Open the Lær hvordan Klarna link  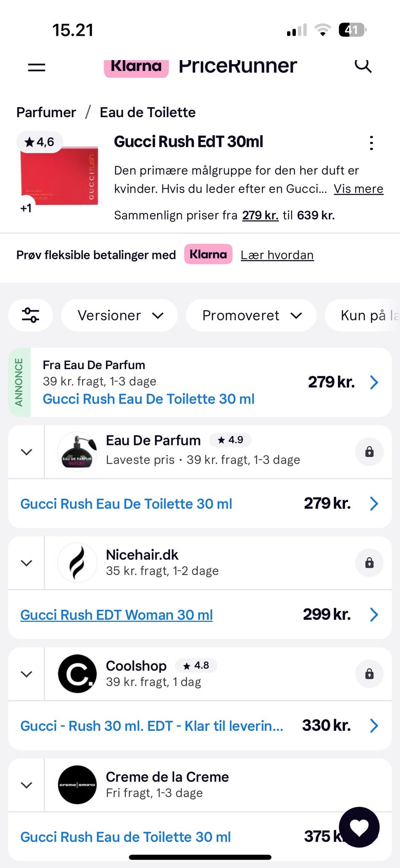277,255
